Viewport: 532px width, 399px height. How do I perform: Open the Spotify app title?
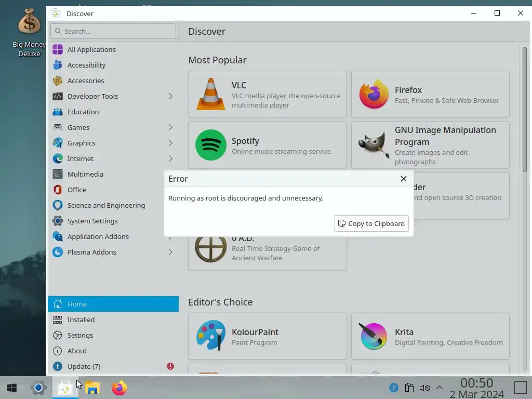(x=245, y=141)
